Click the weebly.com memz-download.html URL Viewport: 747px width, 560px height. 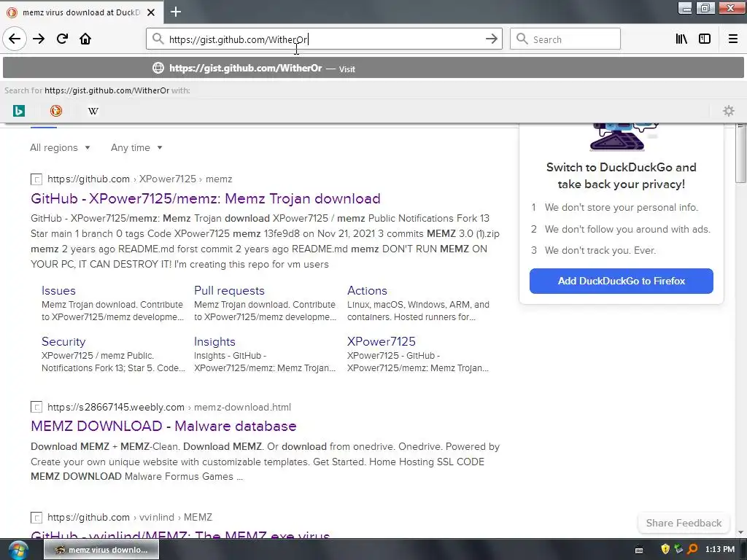169,407
